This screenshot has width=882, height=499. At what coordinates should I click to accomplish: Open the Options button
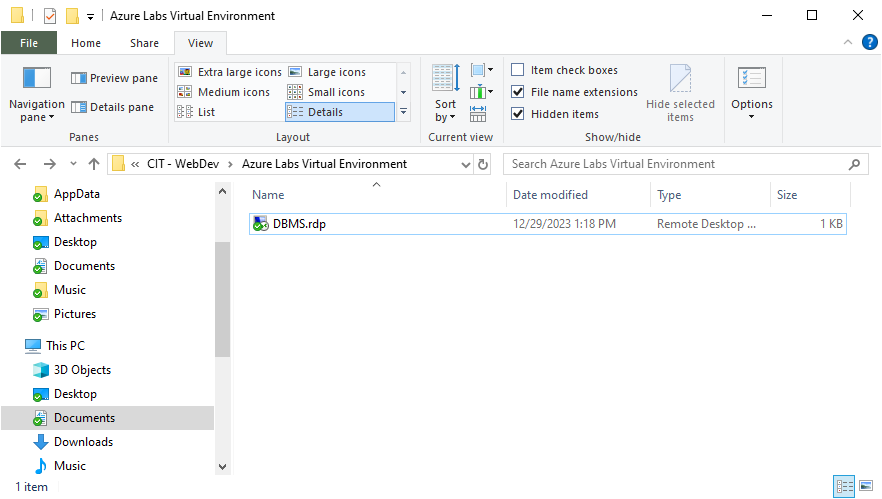[x=752, y=93]
